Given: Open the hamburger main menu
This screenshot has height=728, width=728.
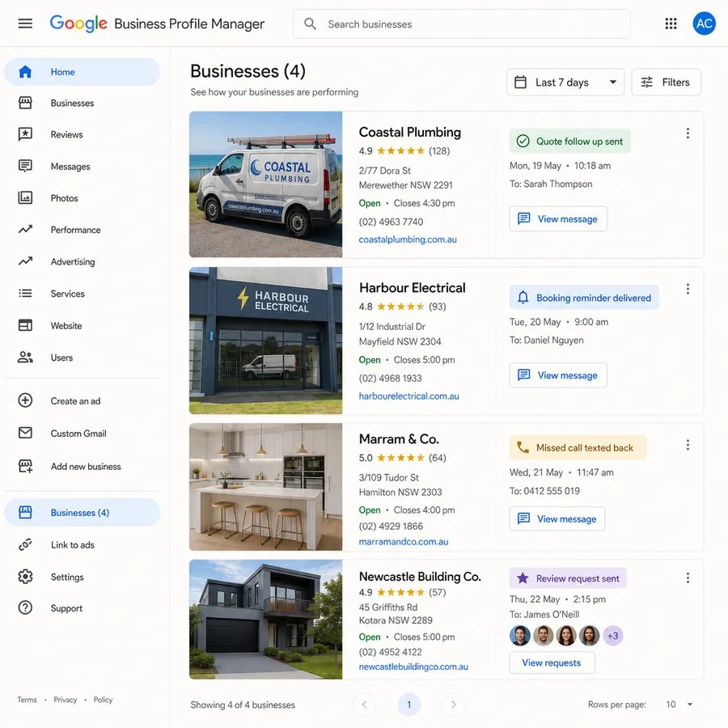Looking at the screenshot, I should pos(25,23).
